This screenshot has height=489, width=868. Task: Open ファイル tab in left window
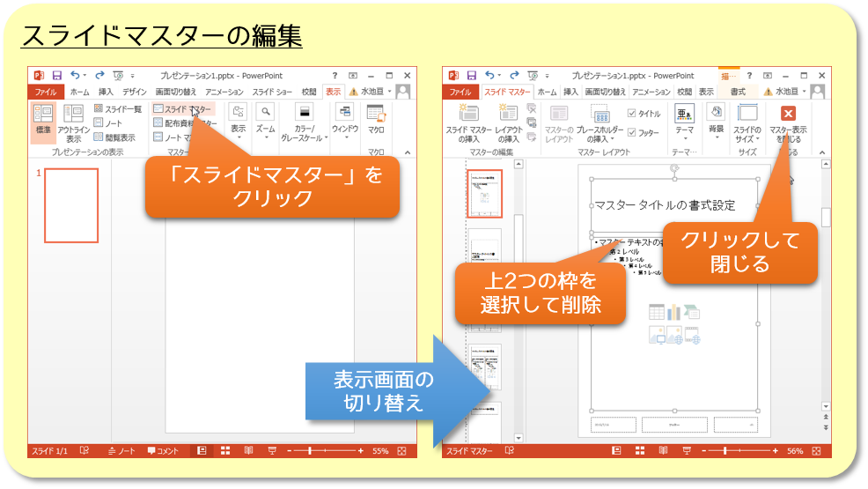[46, 92]
